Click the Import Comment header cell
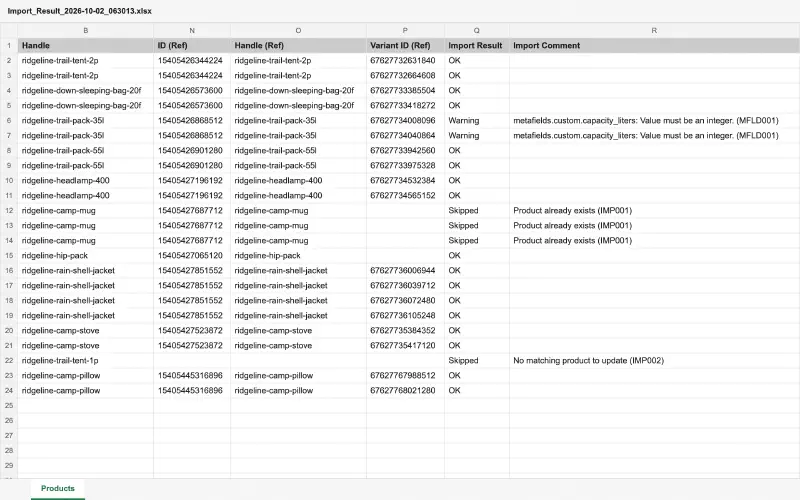800x500 pixels. pyautogui.click(x=654, y=45)
